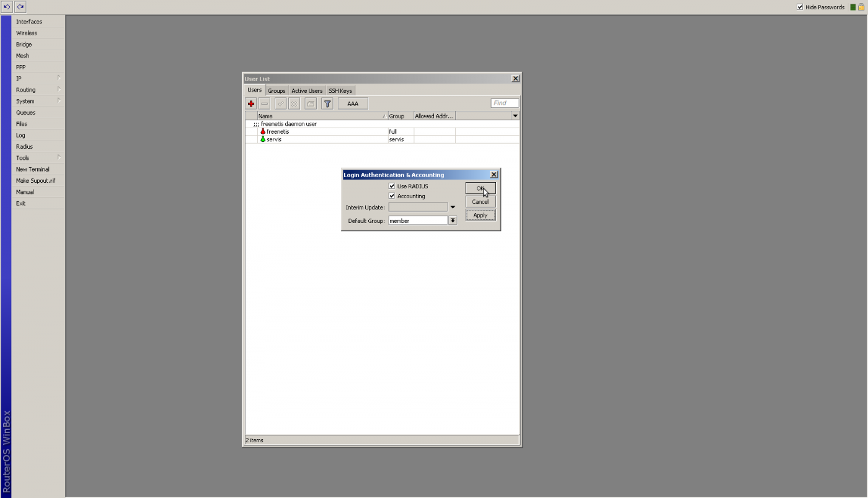The height and width of the screenshot is (498, 868).
Task: Click the Filter funnel icon in User List
Action: (327, 103)
